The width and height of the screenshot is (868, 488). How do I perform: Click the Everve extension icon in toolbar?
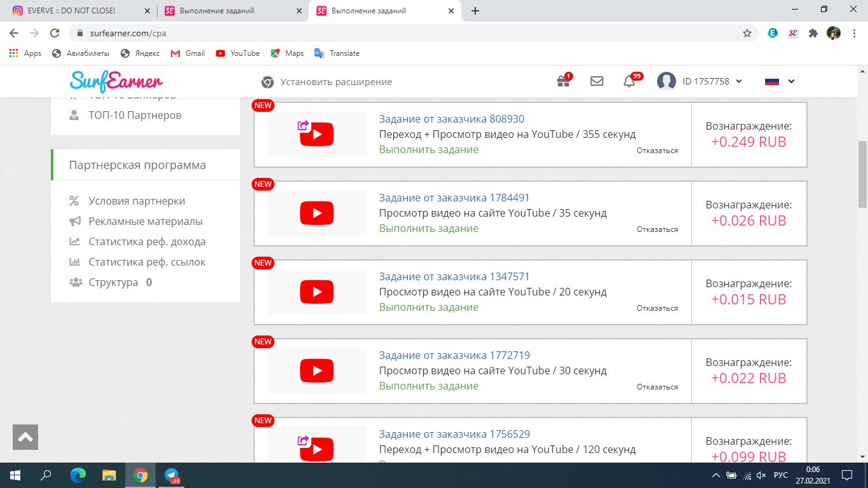pyautogui.click(x=773, y=33)
